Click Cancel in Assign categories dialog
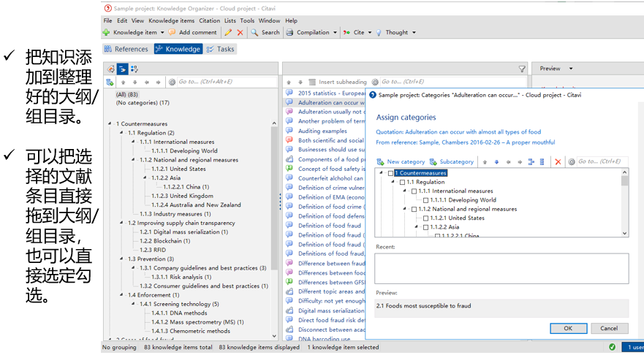644x355 pixels. 609,328
